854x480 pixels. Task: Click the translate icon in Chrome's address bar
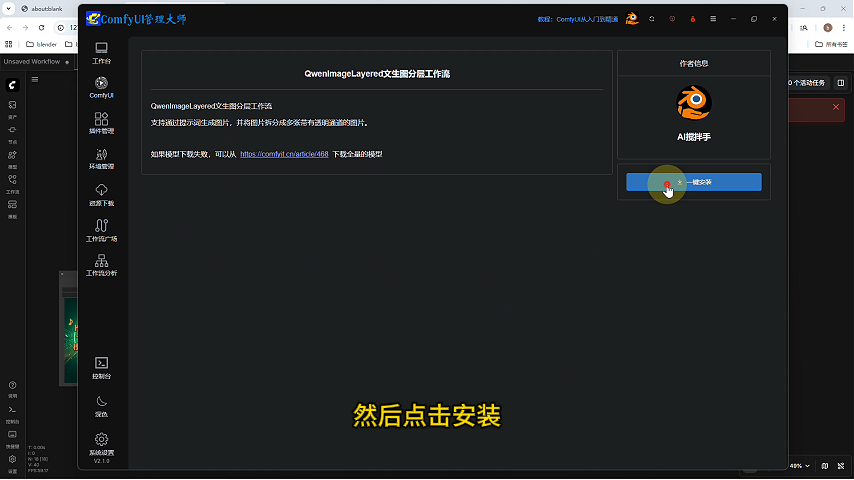(803, 28)
